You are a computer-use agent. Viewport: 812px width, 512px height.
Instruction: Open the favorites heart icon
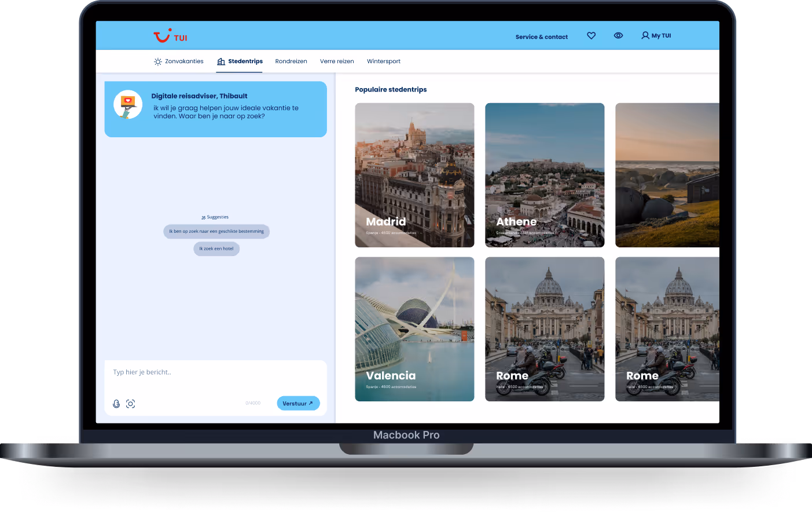pyautogui.click(x=591, y=35)
